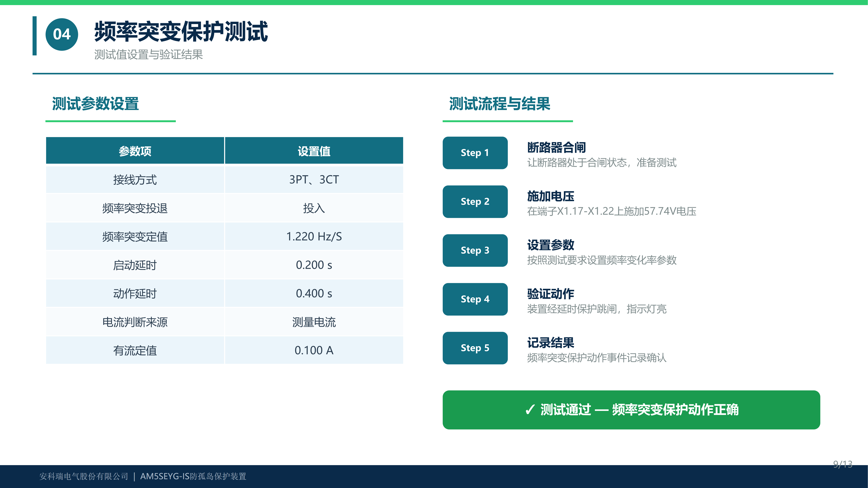Select the title 频率突变保护测试
Image resolution: width=868 pixels, height=488 pixels.
[x=181, y=31]
